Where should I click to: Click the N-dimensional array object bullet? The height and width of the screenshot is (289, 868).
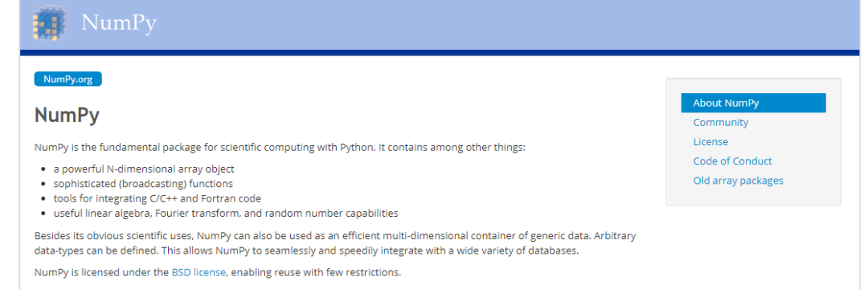point(144,169)
